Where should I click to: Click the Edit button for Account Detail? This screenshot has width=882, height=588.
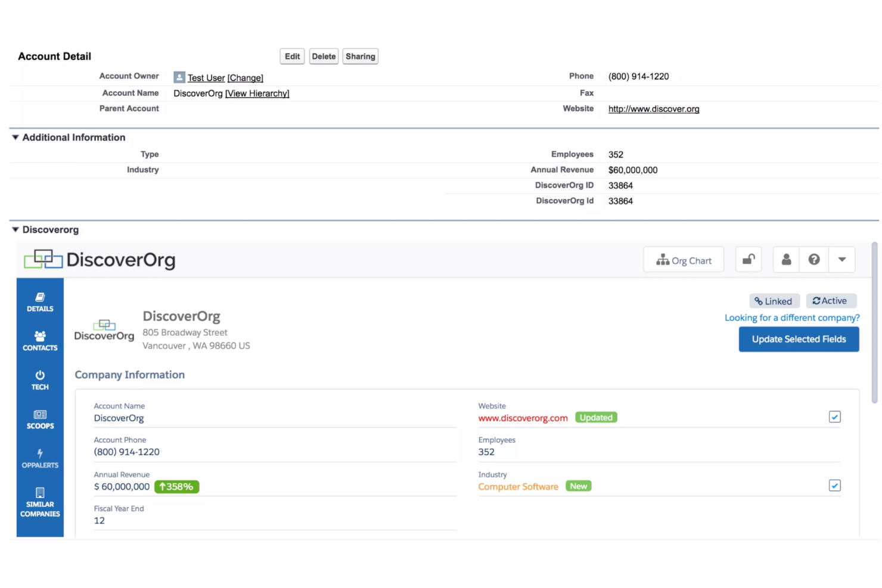click(292, 56)
